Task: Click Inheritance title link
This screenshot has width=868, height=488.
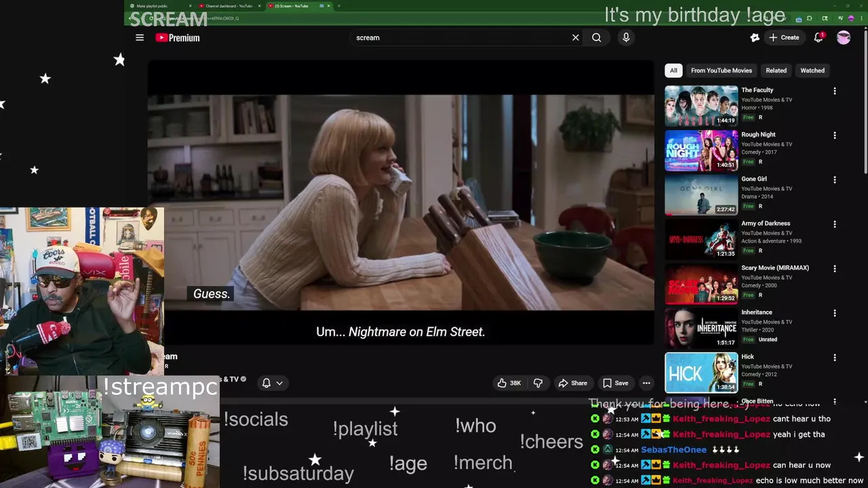Action: [x=757, y=312]
